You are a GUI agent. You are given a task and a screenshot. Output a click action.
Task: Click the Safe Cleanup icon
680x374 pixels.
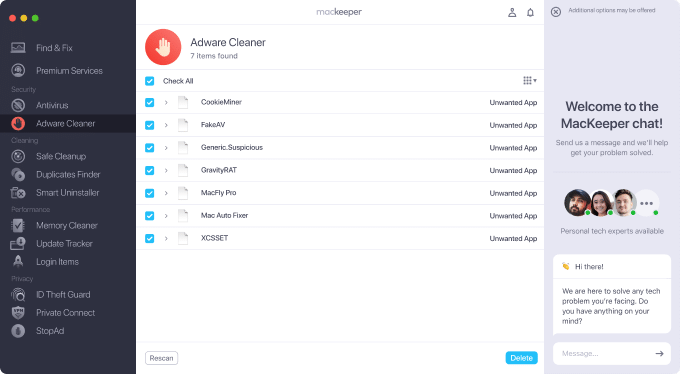[18, 156]
